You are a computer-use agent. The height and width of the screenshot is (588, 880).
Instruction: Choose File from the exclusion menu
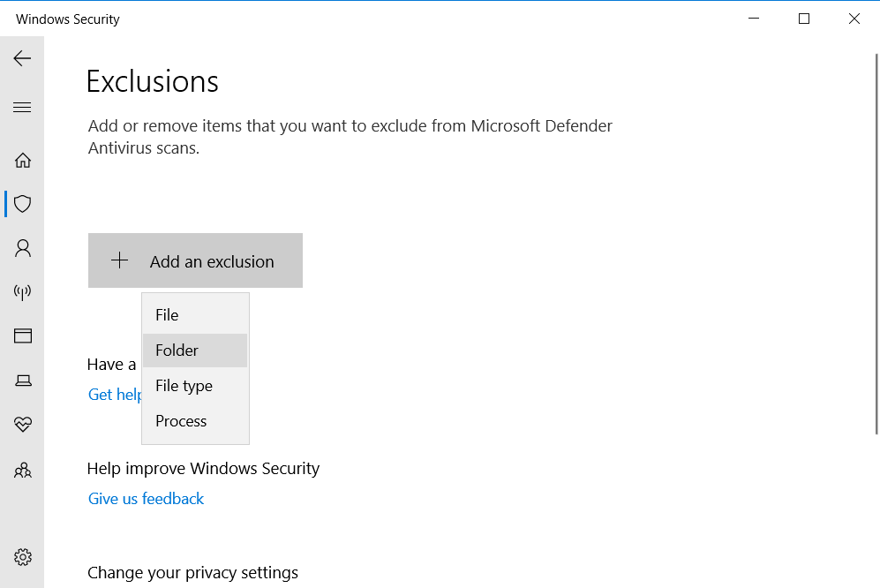pyautogui.click(x=167, y=315)
